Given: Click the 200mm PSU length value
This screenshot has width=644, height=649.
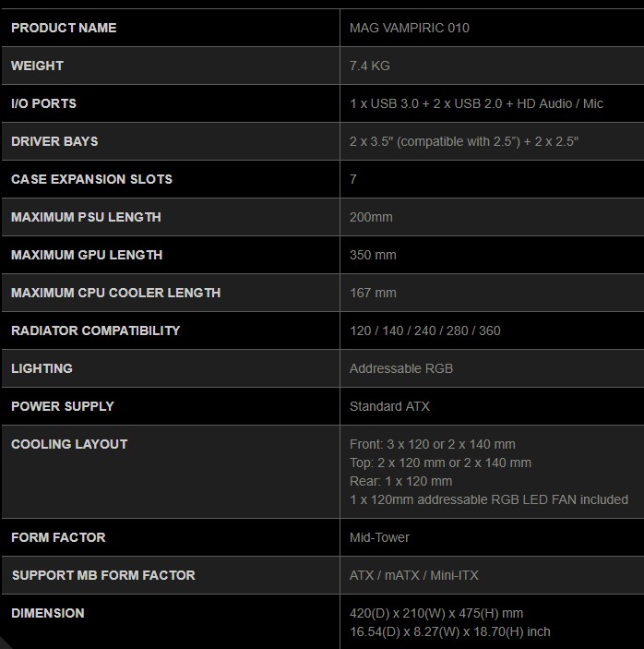Looking at the screenshot, I should (x=371, y=217).
